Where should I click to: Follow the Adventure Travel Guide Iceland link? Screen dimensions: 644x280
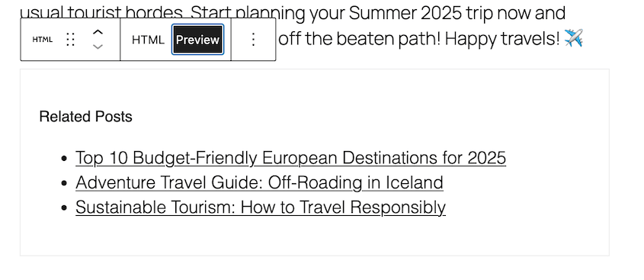pos(259,182)
